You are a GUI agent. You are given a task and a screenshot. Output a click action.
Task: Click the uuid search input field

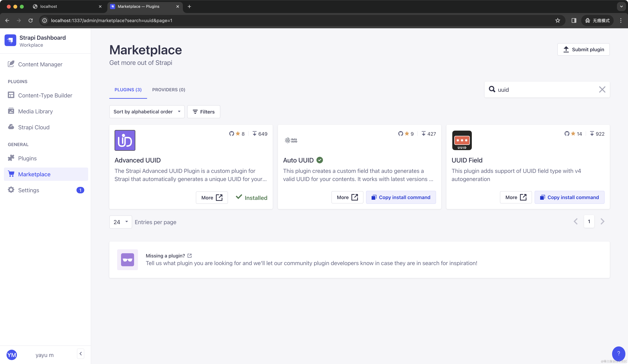[x=546, y=90]
